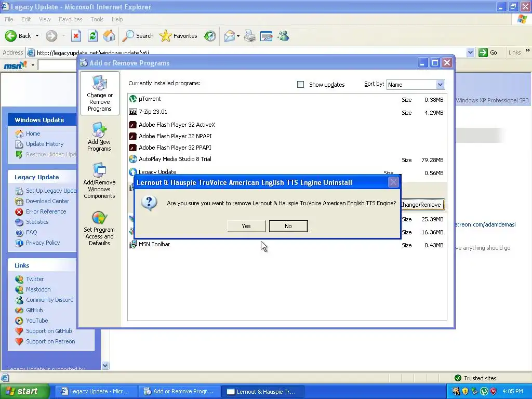The width and height of the screenshot is (532, 399).
Task: Click the Go button
Action: 488,52
